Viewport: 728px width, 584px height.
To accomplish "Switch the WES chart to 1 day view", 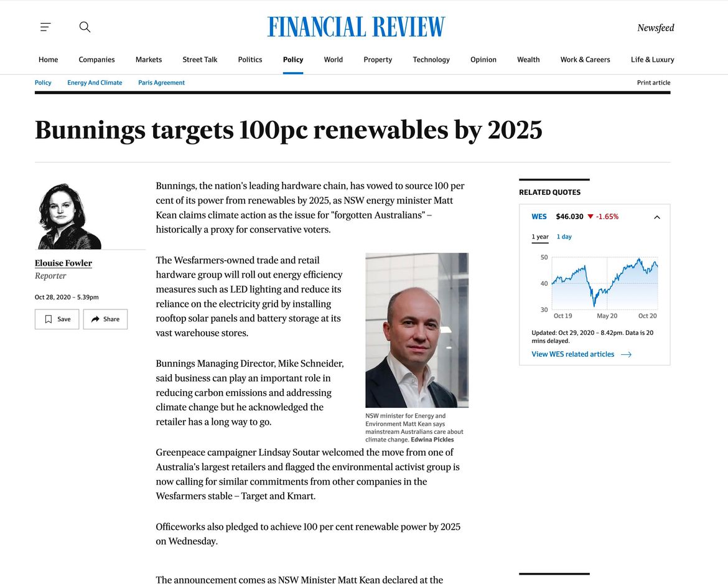I will 564,237.
